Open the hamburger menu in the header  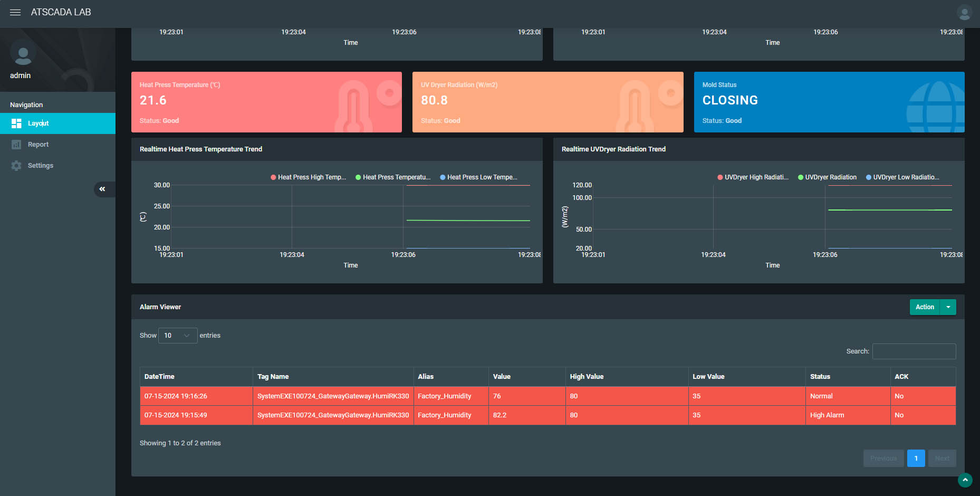point(15,12)
